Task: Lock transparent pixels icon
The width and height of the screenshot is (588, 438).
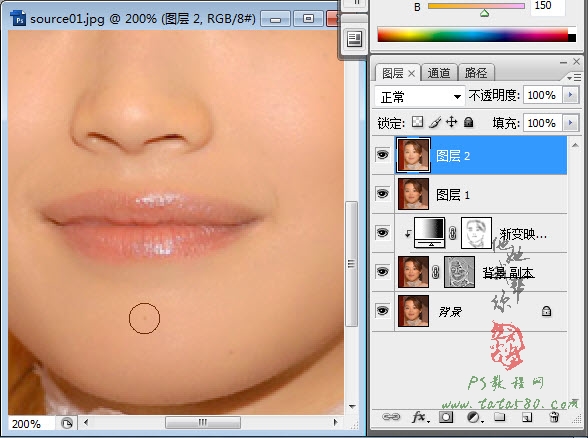Action: (417, 122)
